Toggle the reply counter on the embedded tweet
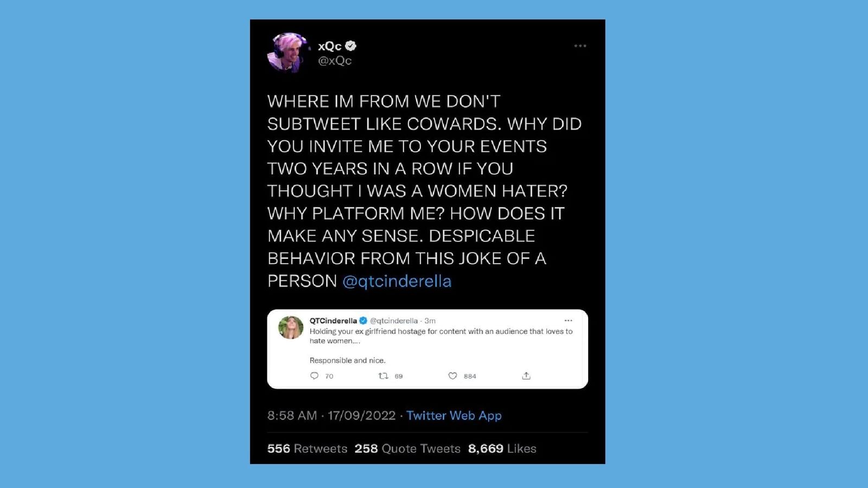The height and width of the screenshot is (488, 868). [x=314, y=375]
